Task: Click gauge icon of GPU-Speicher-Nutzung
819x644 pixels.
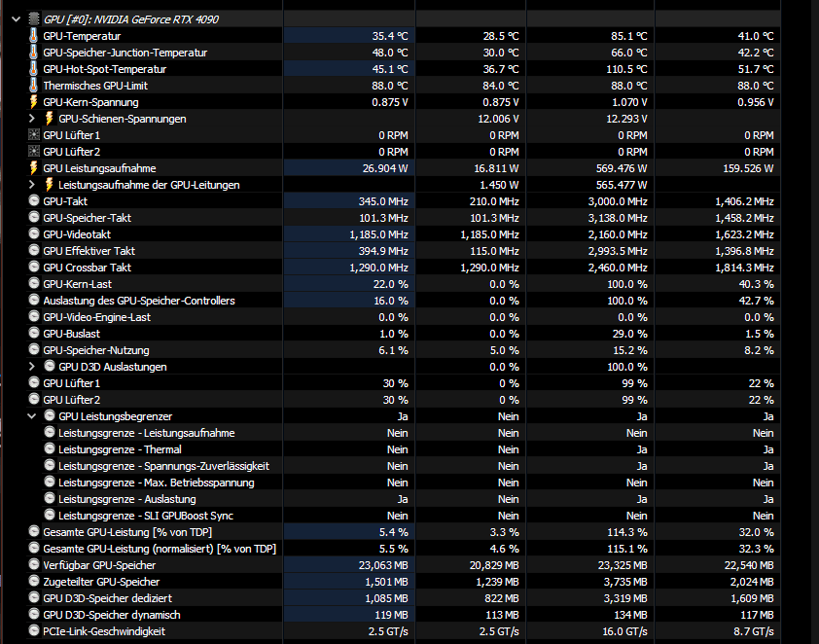Action: coord(34,349)
